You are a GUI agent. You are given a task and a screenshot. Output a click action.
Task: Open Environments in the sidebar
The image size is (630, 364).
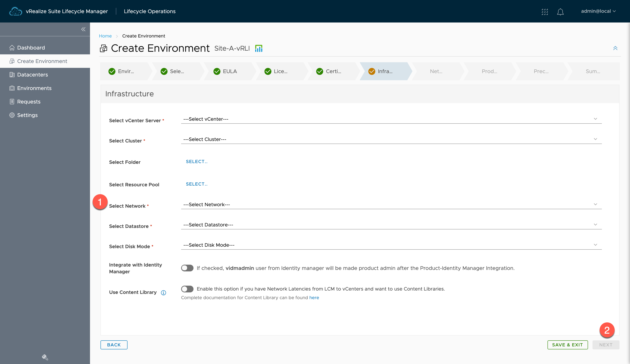[45, 88]
